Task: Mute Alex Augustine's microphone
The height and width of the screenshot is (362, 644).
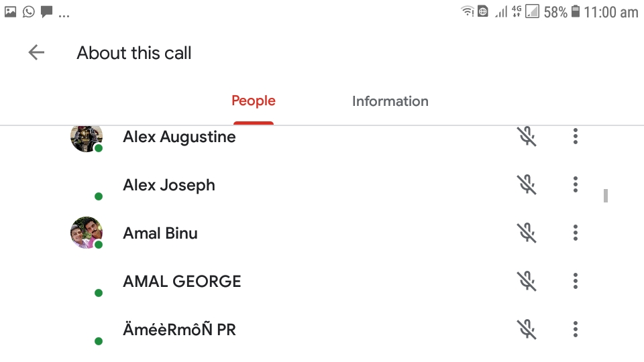Action: click(527, 137)
